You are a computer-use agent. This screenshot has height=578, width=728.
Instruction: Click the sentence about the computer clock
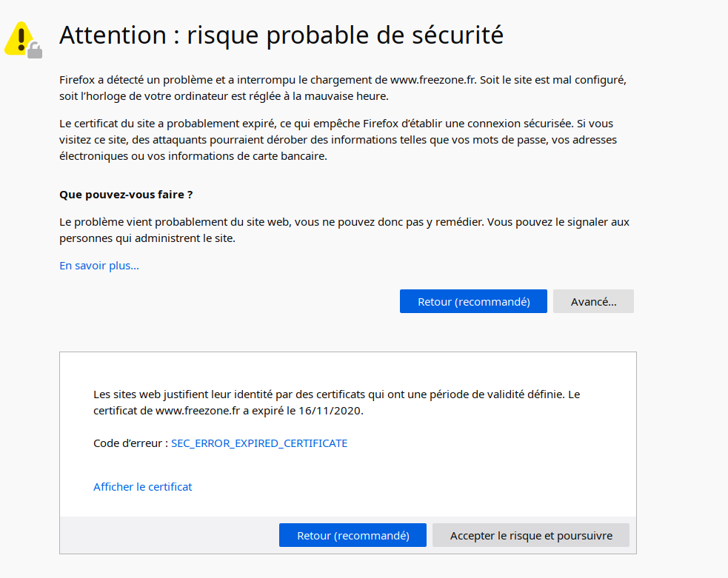[224, 96]
